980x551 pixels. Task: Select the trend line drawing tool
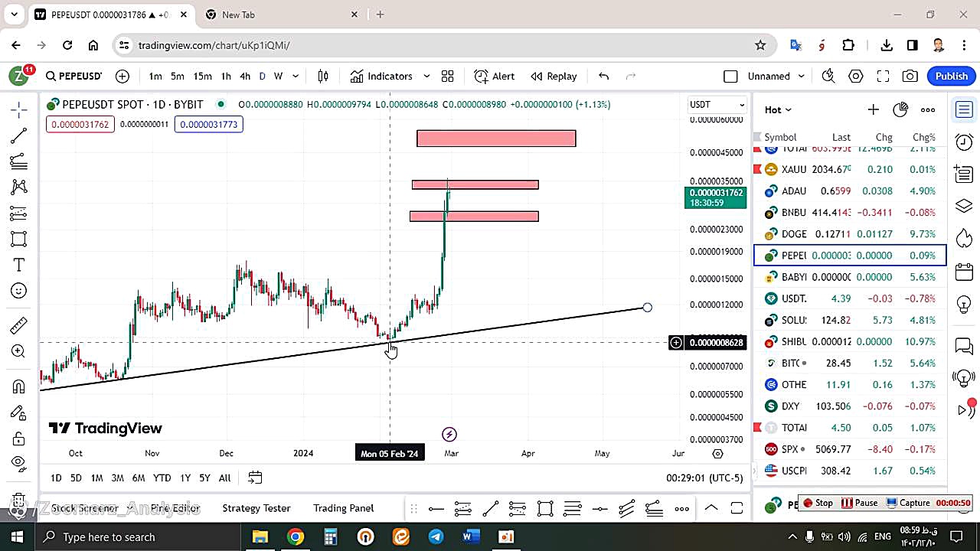[x=19, y=135]
